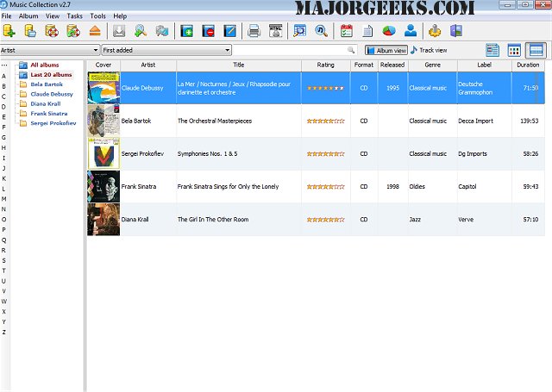This screenshot has width=552, height=392.
Task: Click the delete album red minus icon
Action: click(209, 32)
